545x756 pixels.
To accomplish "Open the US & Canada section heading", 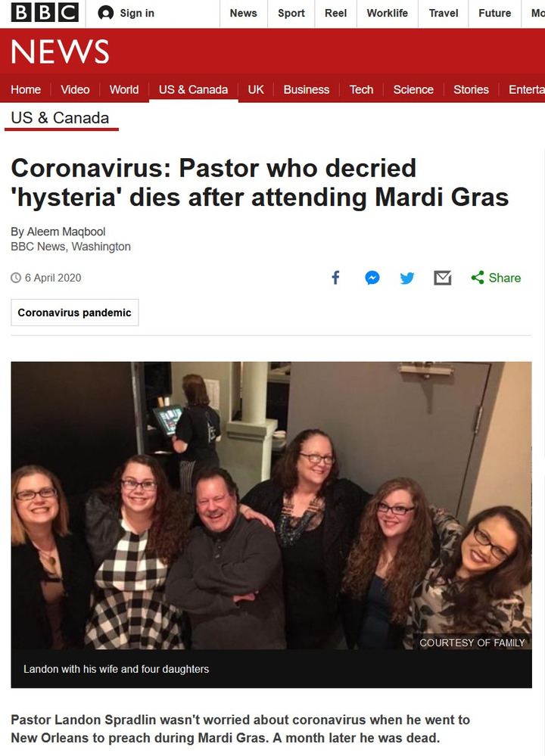I will (60, 118).
